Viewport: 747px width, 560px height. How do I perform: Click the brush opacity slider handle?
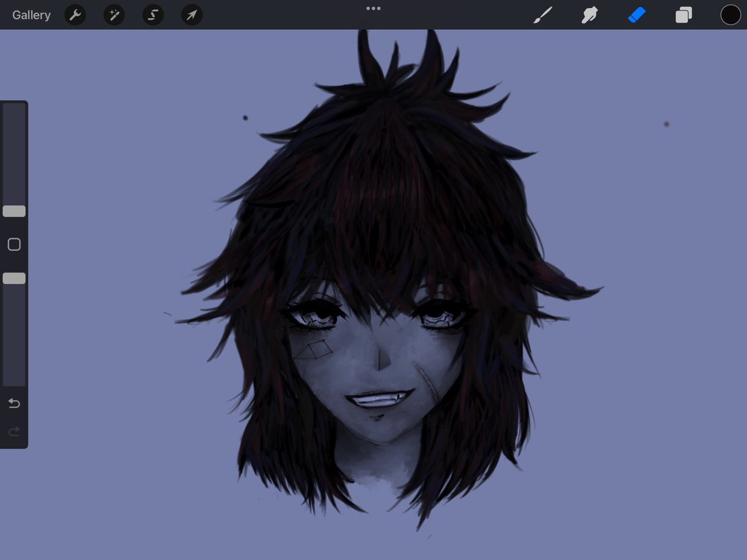click(14, 278)
